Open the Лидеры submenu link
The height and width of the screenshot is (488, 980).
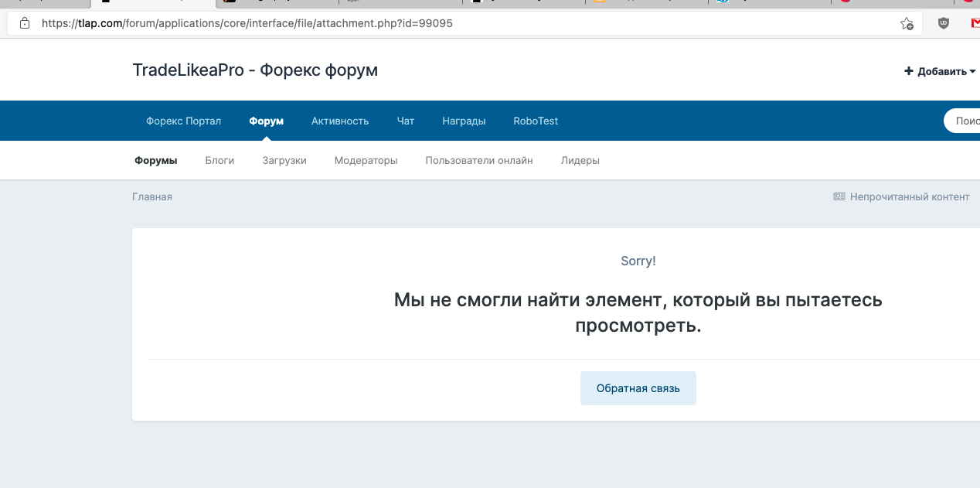(580, 160)
